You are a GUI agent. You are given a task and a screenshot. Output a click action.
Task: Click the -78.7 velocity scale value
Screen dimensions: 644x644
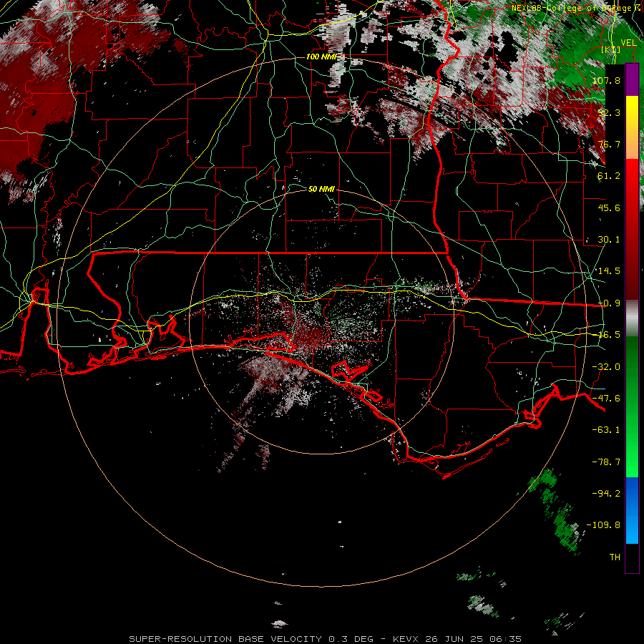pos(606,462)
